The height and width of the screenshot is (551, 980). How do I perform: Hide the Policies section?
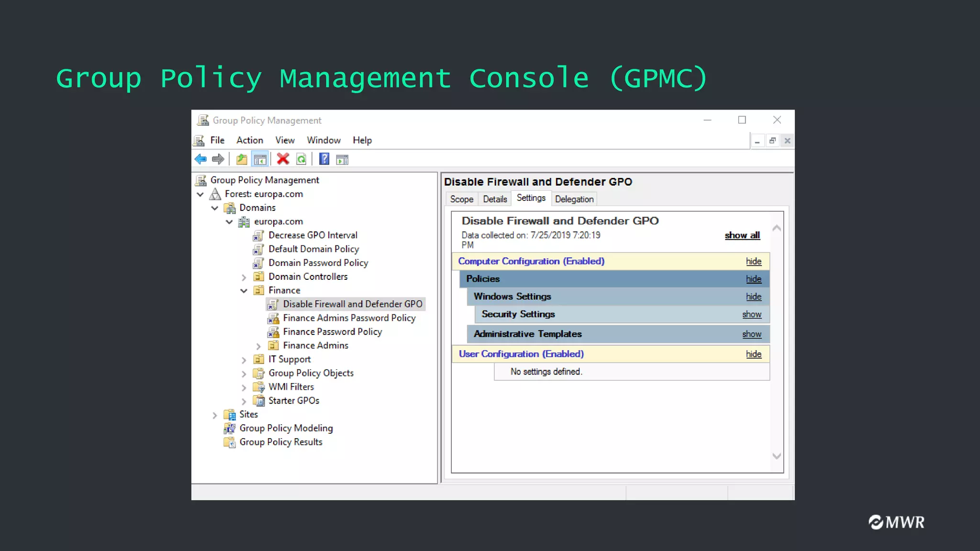click(x=754, y=279)
